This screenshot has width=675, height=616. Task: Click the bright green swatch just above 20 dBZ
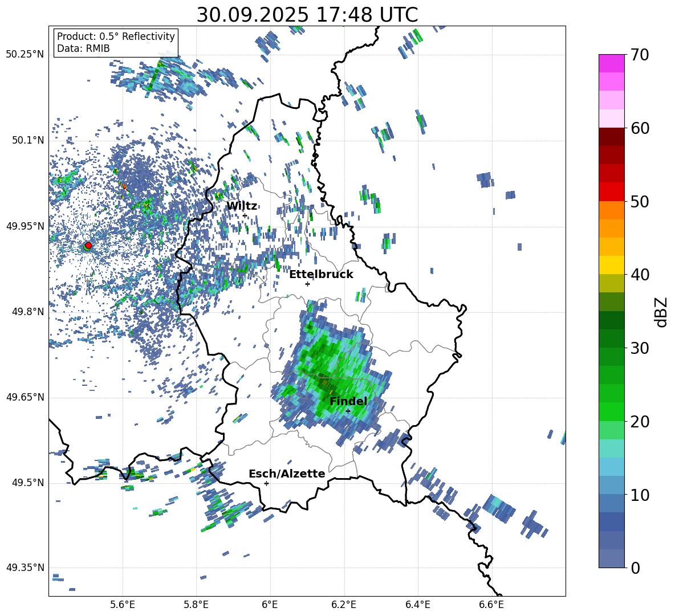611,411
